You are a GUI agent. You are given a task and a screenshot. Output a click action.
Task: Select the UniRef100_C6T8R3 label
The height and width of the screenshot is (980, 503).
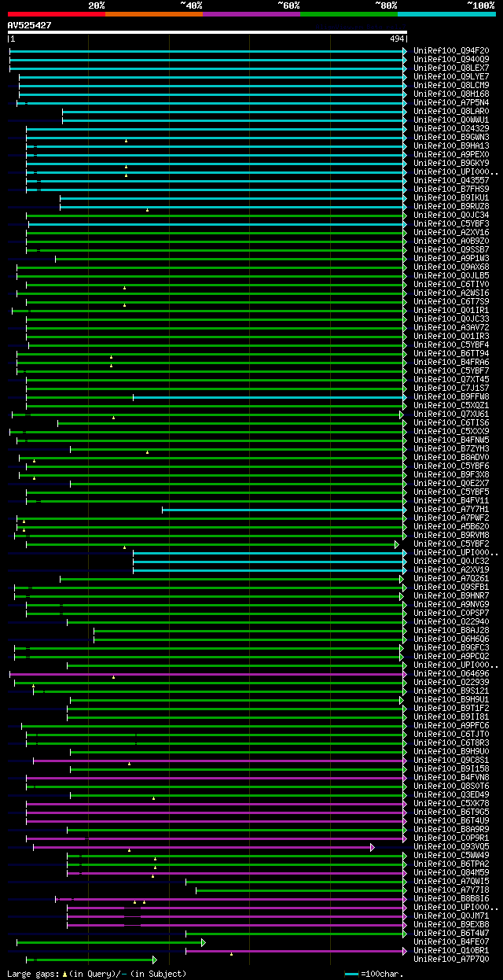(x=451, y=742)
